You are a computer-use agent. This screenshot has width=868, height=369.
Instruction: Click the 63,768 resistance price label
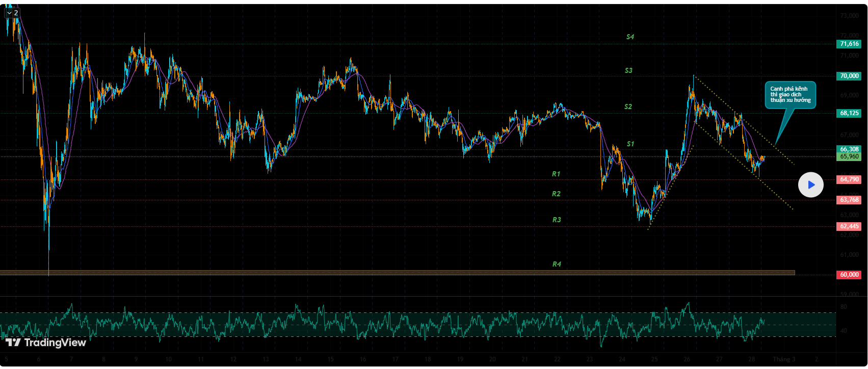pyautogui.click(x=849, y=200)
